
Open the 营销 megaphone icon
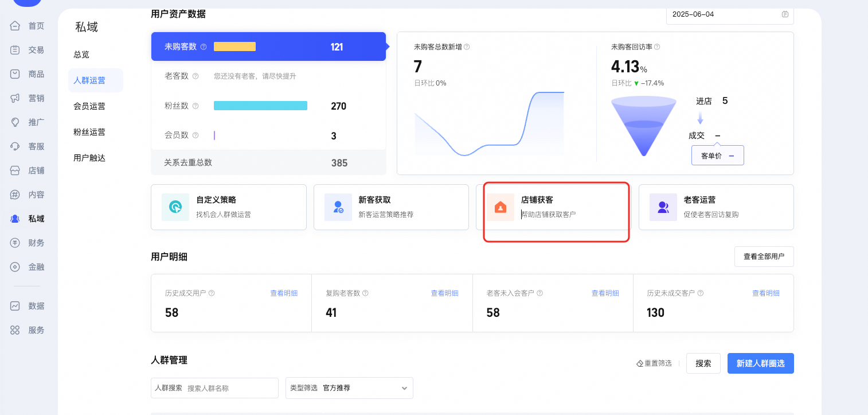(x=15, y=98)
